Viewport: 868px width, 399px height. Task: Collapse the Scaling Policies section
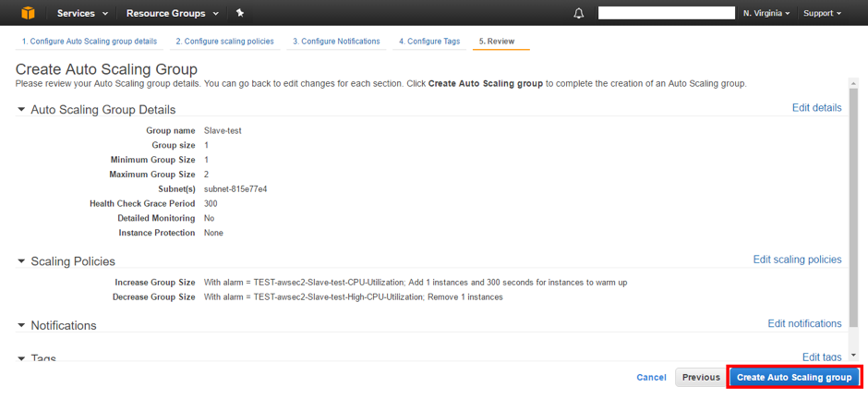point(22,261)
